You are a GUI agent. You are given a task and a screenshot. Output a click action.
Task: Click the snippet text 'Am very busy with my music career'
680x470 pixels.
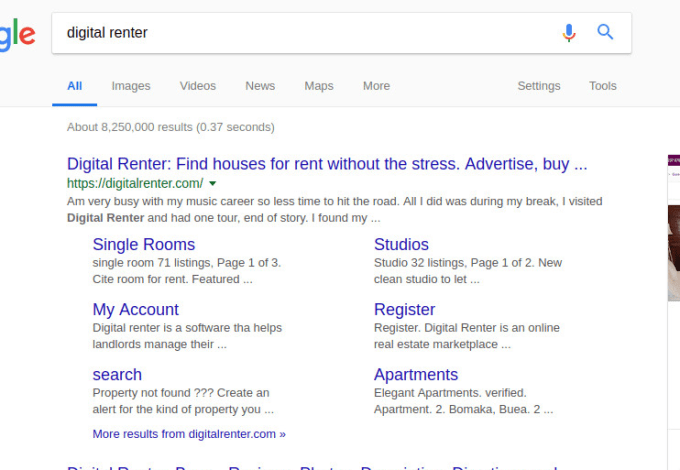pos(334,209)
